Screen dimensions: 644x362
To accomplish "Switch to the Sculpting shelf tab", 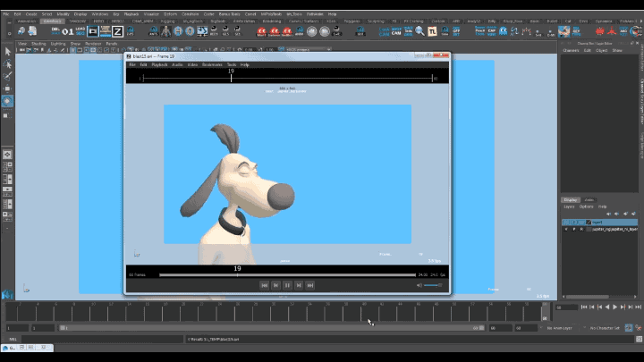I will [x=376, y=21].
